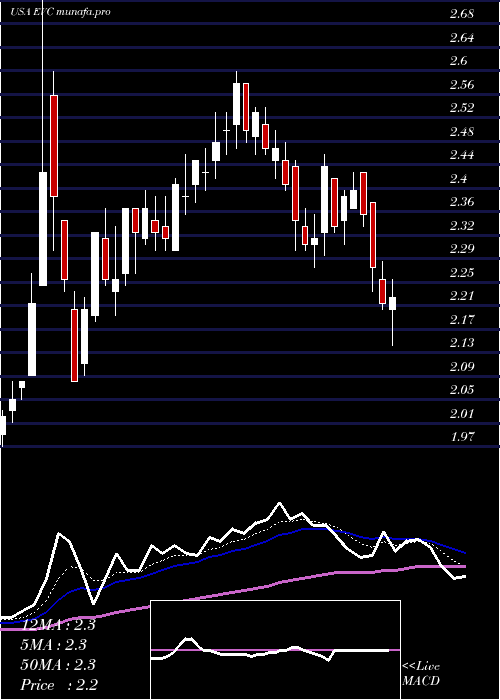This screenshot has height=700, width=500.
Task: Click the '<<Live MACD' label
Action: tap(421, 674)
